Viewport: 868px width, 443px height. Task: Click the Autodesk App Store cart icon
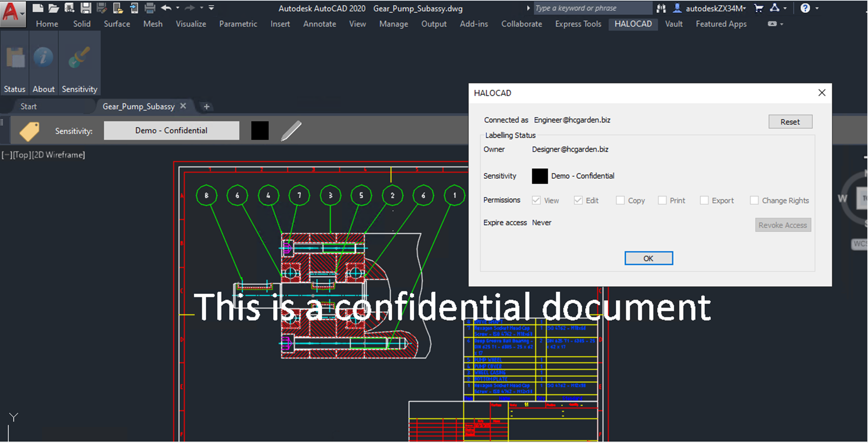coord(759,8)
